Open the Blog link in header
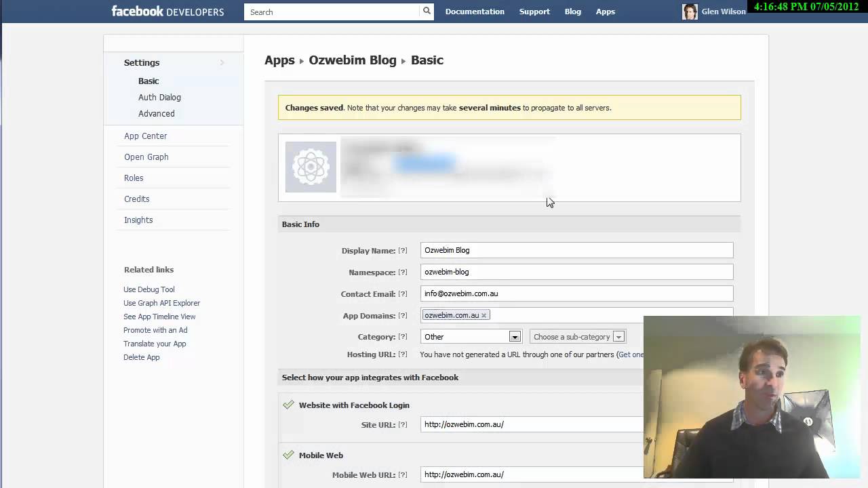This screenshot has width=868, height=488. tap(573, 12)
